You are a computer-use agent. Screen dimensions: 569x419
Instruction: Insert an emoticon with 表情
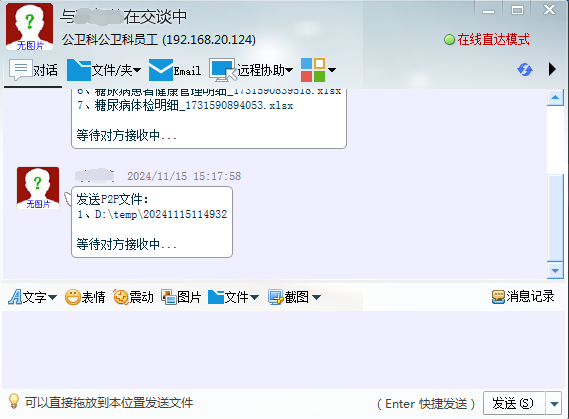pyautogui.click(x=85, y=297)
